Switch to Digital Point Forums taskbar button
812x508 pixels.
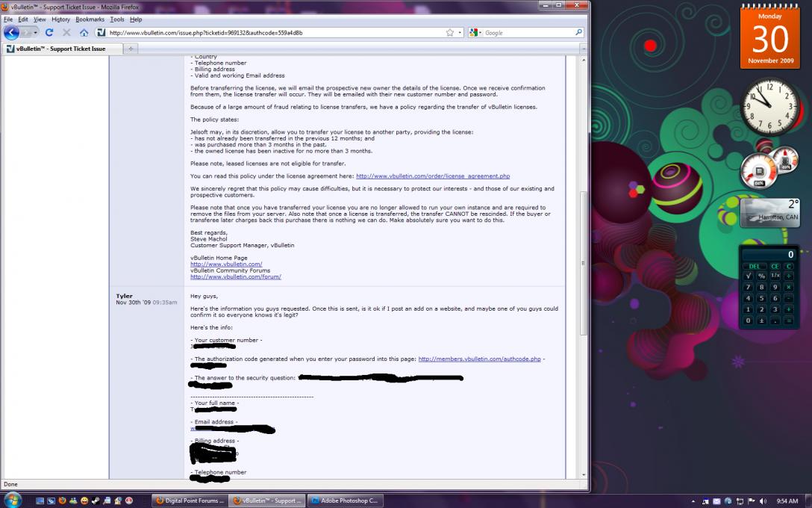190,501
